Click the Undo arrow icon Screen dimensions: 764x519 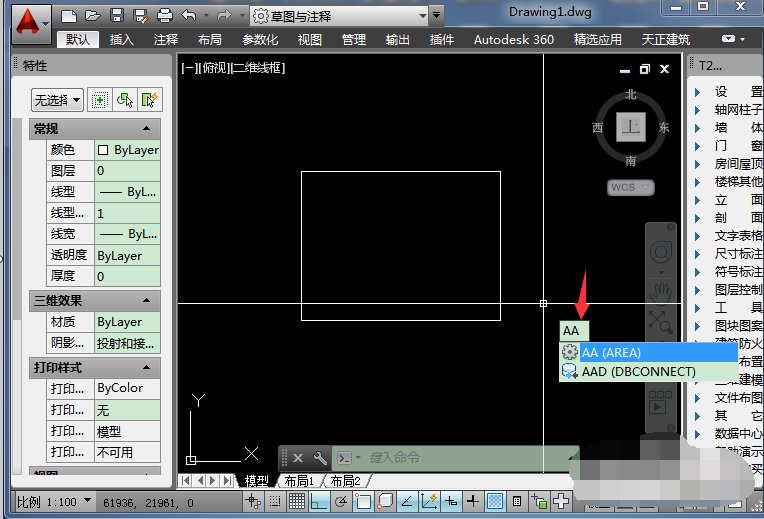190,16
